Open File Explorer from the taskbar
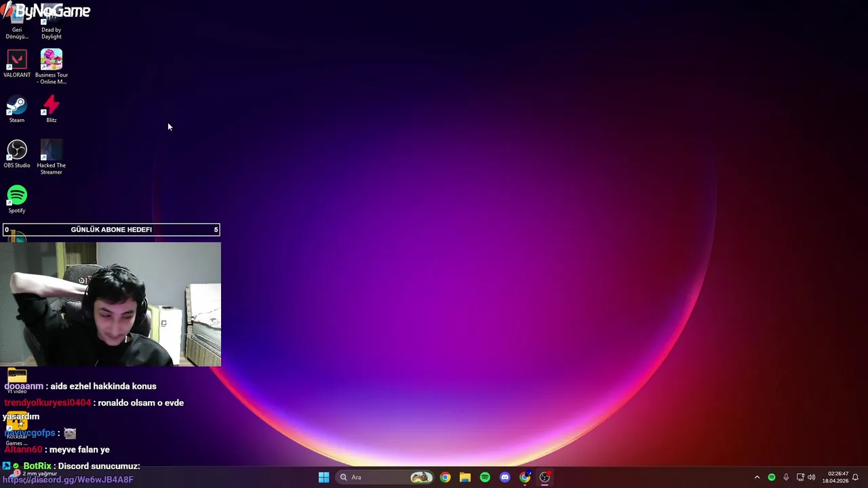The image size is (868, 488). [x=465, y=477]
